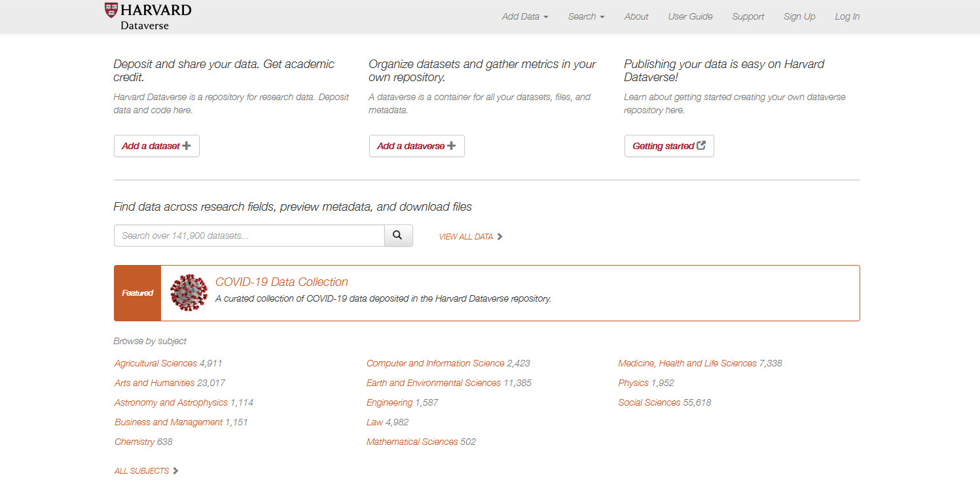
Task: Browse Computer and Information Science subject
Action: point(435,363)
